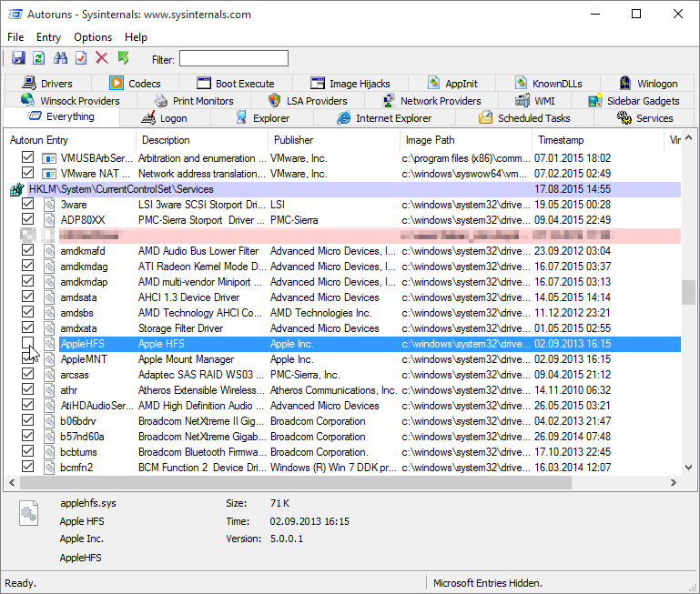Open the Options menu

93,37
